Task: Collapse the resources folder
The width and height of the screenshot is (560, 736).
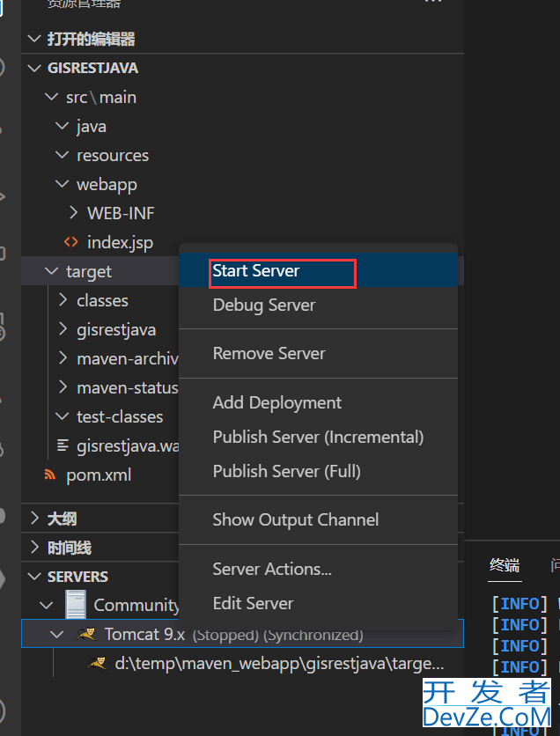Action: point(62,155)
